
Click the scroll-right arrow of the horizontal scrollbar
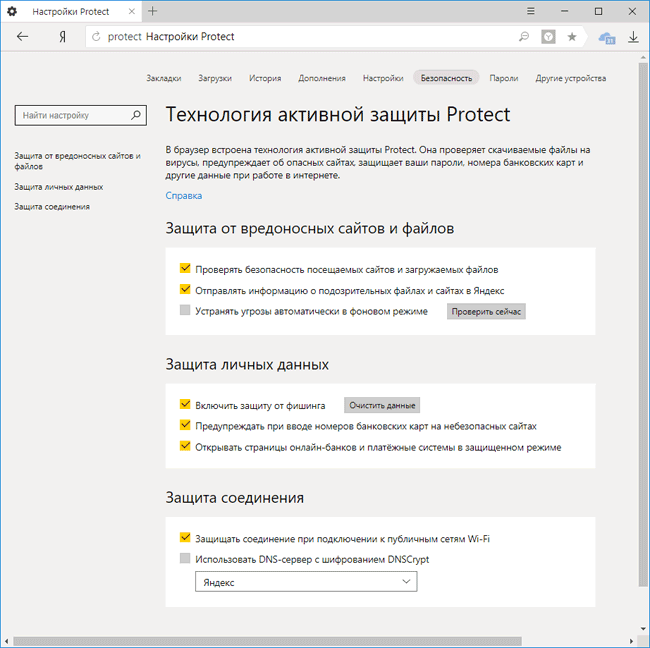coord(631,641)
